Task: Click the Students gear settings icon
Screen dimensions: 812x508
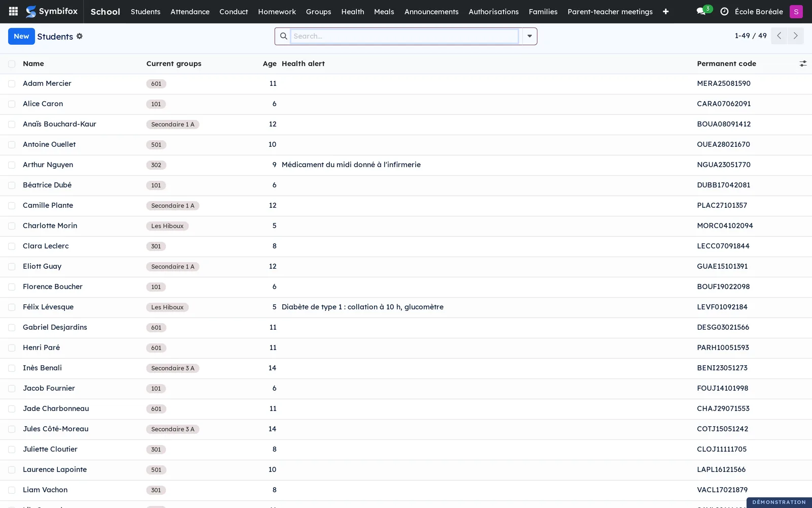Action: click(x=80, y=36)
